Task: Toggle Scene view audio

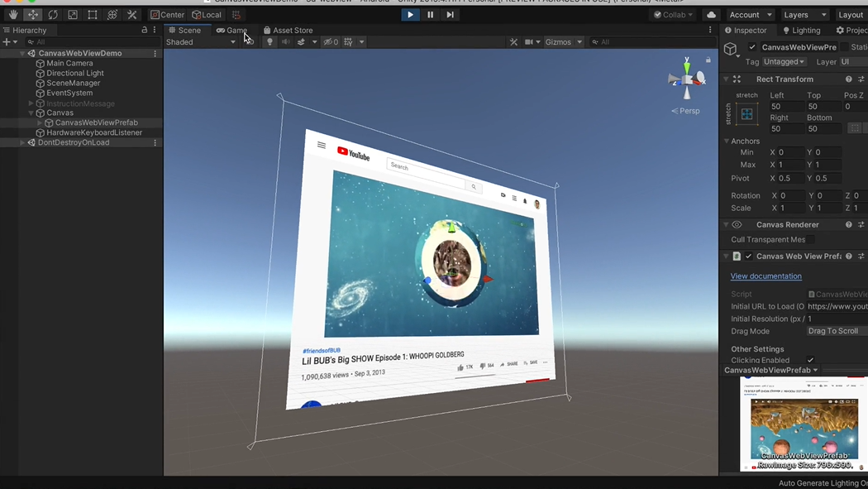Action: click(x=286, y=42)
